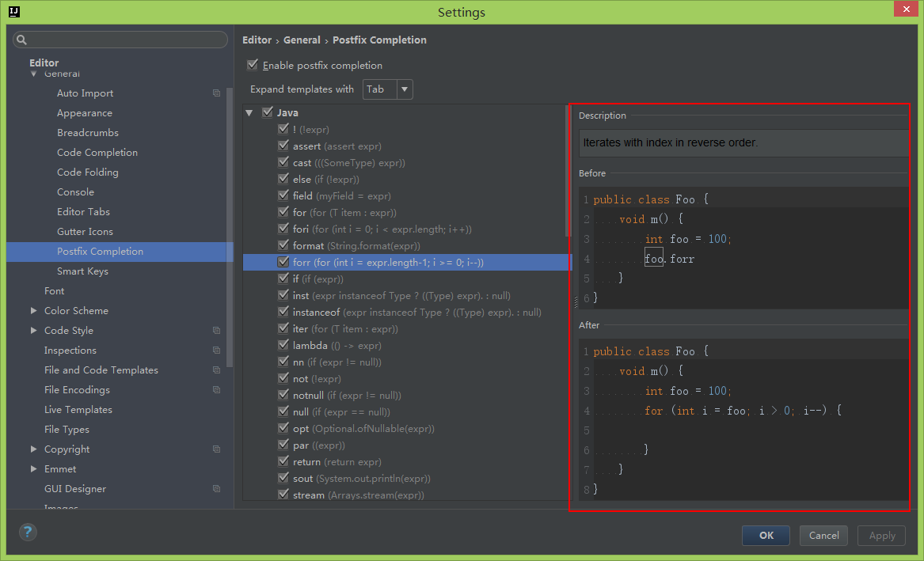Click Editor in the breadcrumb path

pyautogui.click(x=257, y=40)
